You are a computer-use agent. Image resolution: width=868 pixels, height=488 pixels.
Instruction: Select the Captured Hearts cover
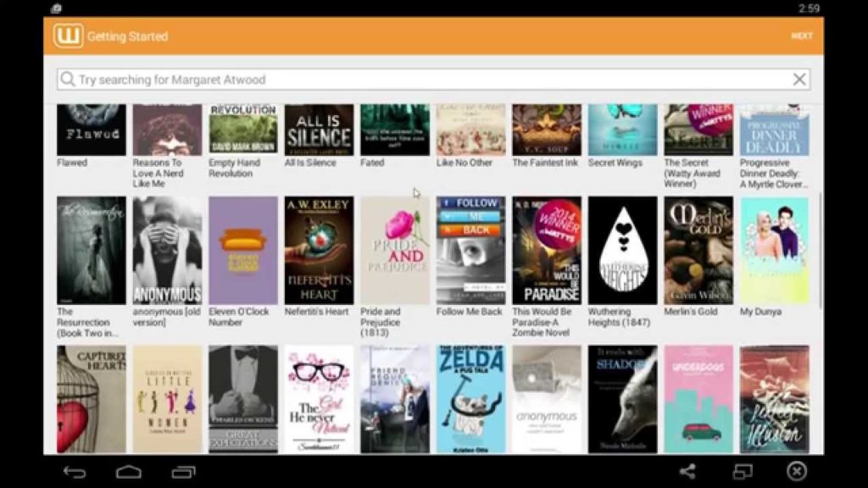click(92, 400)
